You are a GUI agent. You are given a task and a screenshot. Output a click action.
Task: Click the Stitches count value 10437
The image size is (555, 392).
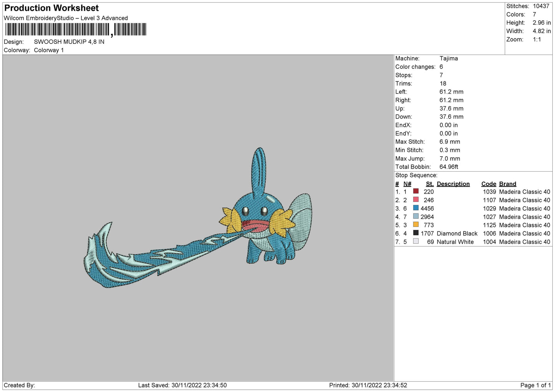541,6
